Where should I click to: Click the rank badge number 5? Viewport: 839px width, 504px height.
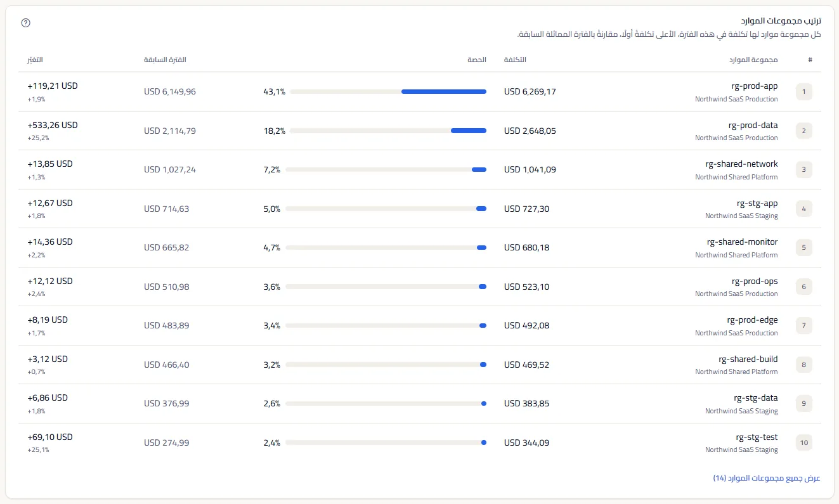(804, 248)
